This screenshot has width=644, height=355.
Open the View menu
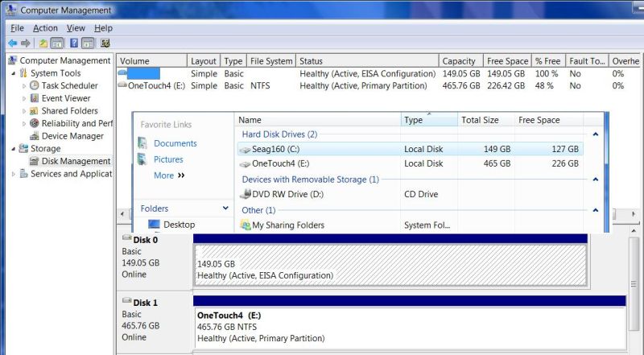(76, 28)
